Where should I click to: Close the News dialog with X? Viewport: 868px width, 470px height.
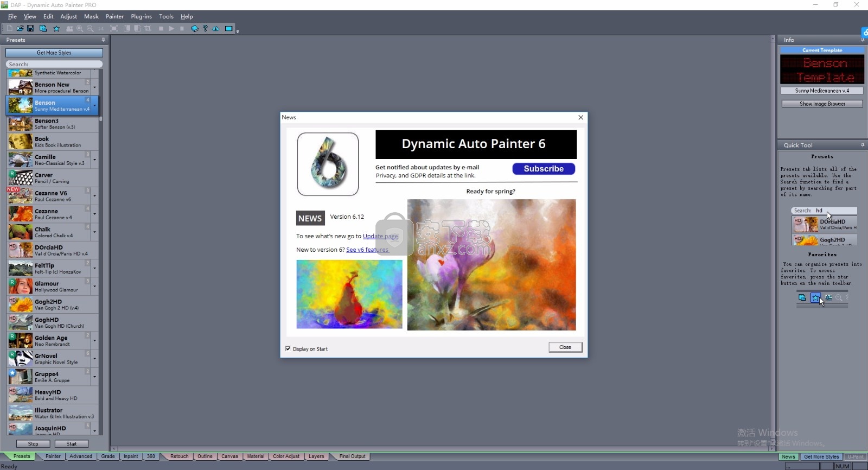(x=580, y=117)
